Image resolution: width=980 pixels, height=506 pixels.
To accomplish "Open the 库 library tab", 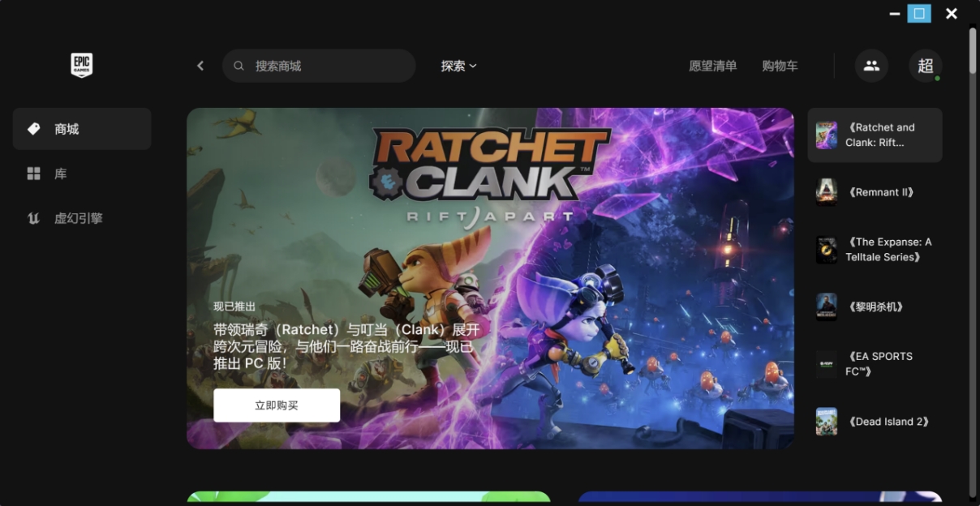I will tap(82, 174).
